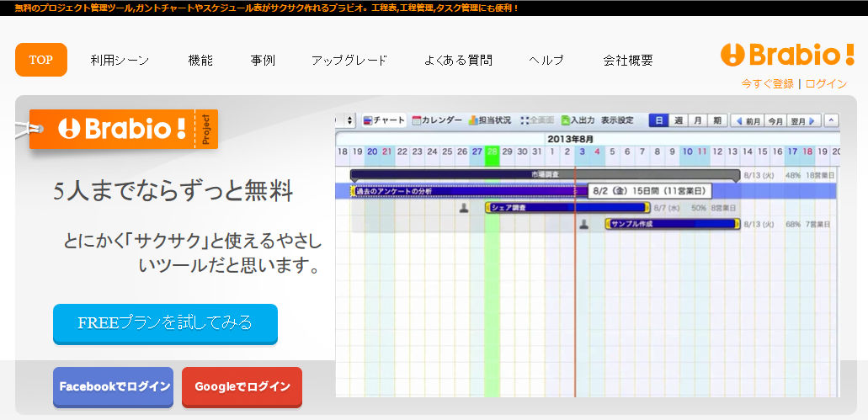Screen dimensions: 868x420
Task: Select the サンプル作成 task bar
Action: pyautogui.click(x=673, y=224)
